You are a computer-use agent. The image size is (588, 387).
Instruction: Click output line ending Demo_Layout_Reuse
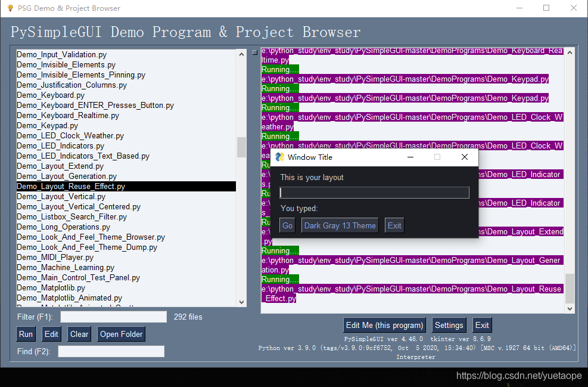[412, 289]
